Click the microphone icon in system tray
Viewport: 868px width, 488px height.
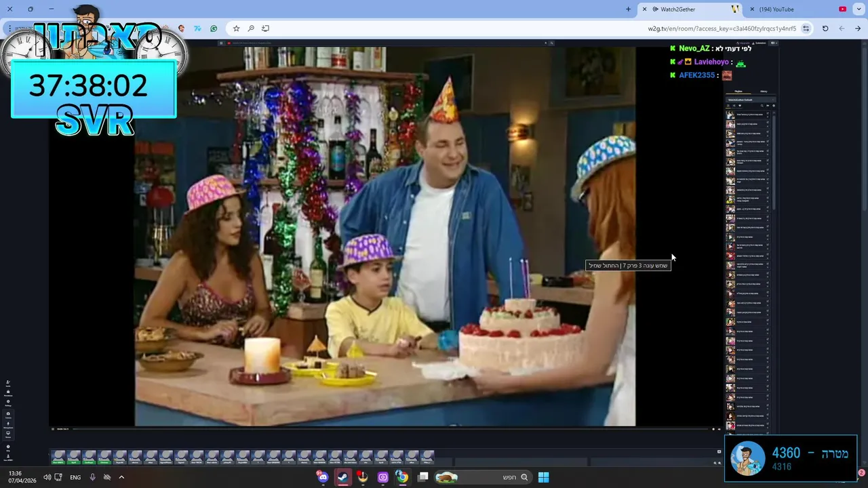(93, 477)
